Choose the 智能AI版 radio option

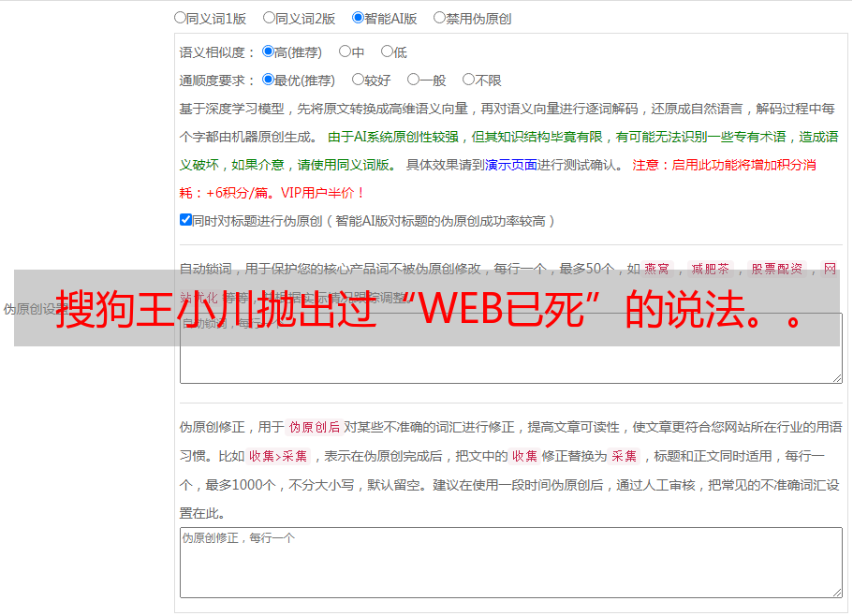pos(358,18)
